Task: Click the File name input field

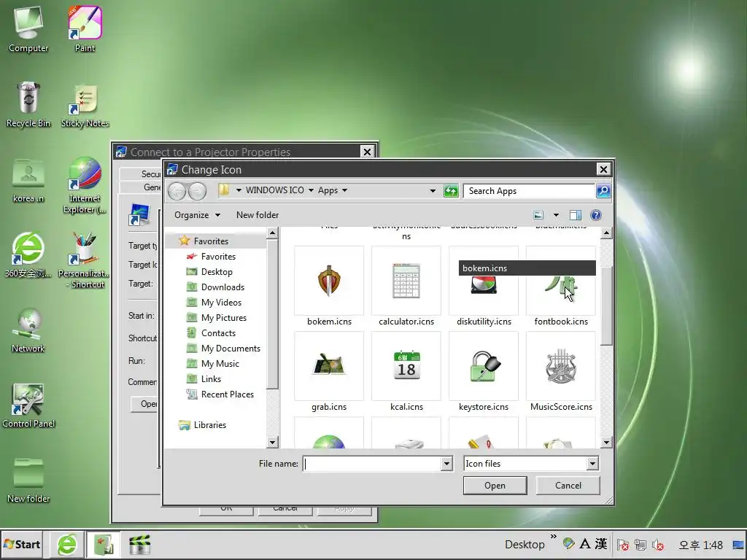Action: (x=372, y=464)
